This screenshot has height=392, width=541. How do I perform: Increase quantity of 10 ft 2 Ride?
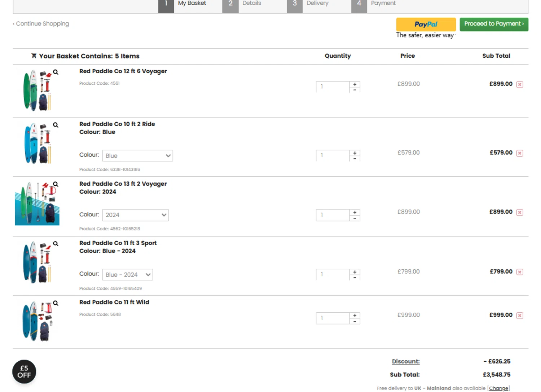[355, 153]
